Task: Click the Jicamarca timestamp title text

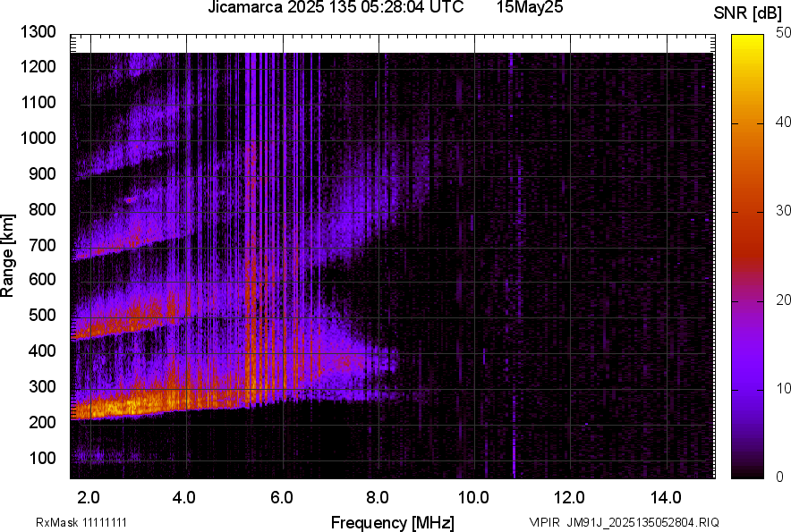Action: [336, 8]
